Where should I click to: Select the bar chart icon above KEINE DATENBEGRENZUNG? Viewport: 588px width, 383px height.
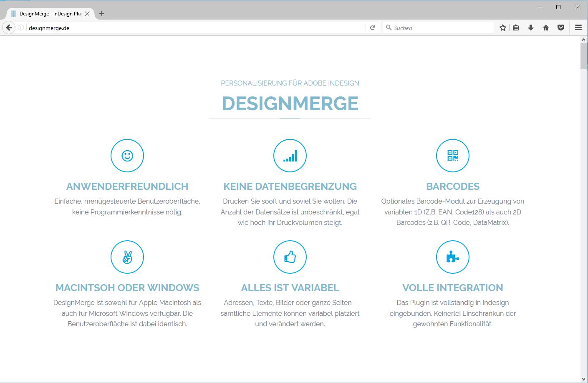tap(290, 155)
